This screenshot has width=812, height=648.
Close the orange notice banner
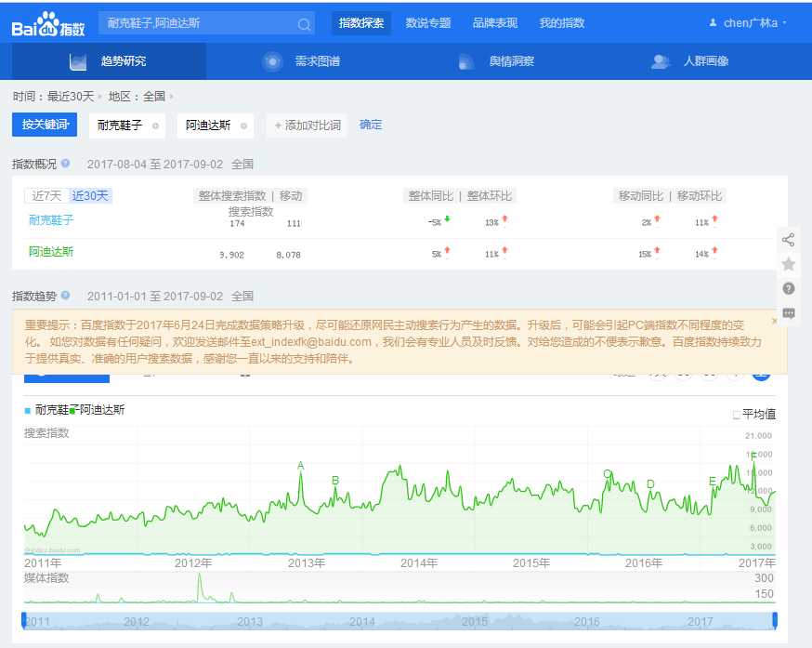pyautogui.click(x=774, y=321)
